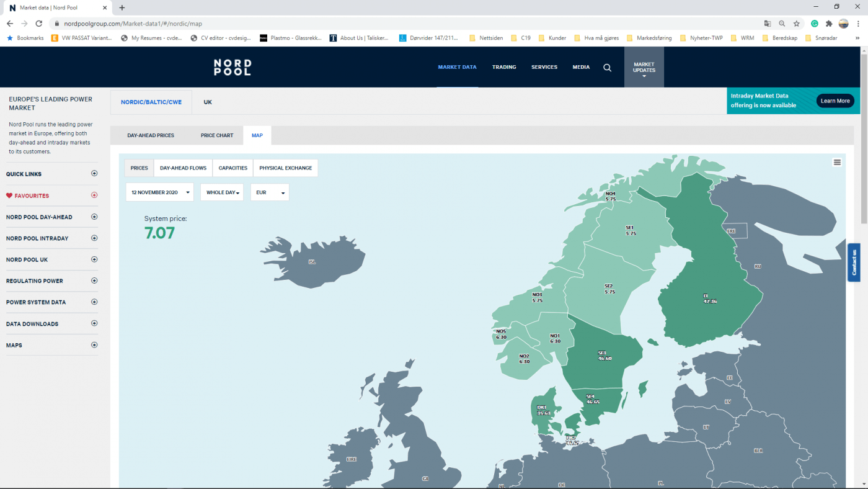Open the C19 bookmarks folder
The width and height of the screenshot is (868, 489).
pos(521,38)
